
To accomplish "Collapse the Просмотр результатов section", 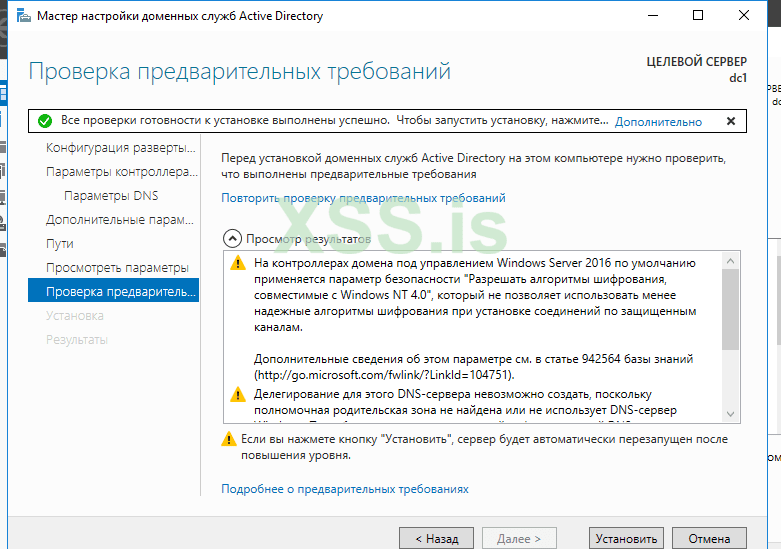I will (232, 239).
